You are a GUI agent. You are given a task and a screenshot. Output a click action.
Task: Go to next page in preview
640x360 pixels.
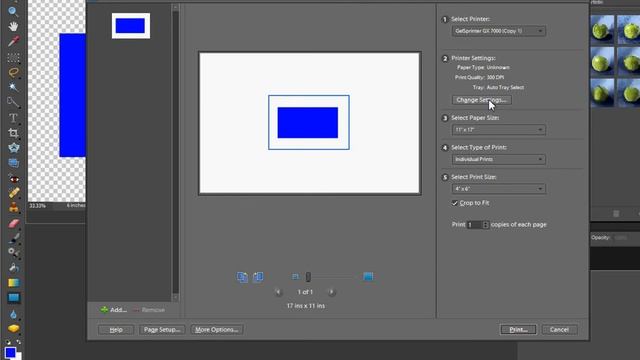(x=331, y=292)
